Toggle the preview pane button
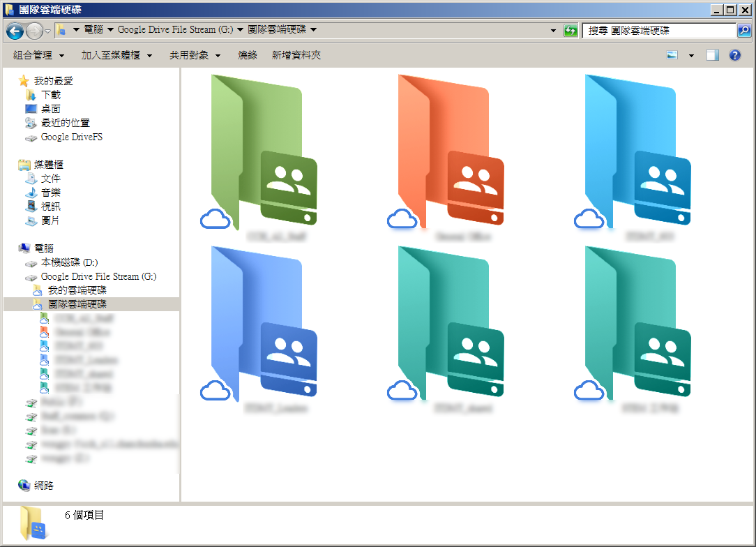The width and height of the screenshot is (756, 547). 712,56
